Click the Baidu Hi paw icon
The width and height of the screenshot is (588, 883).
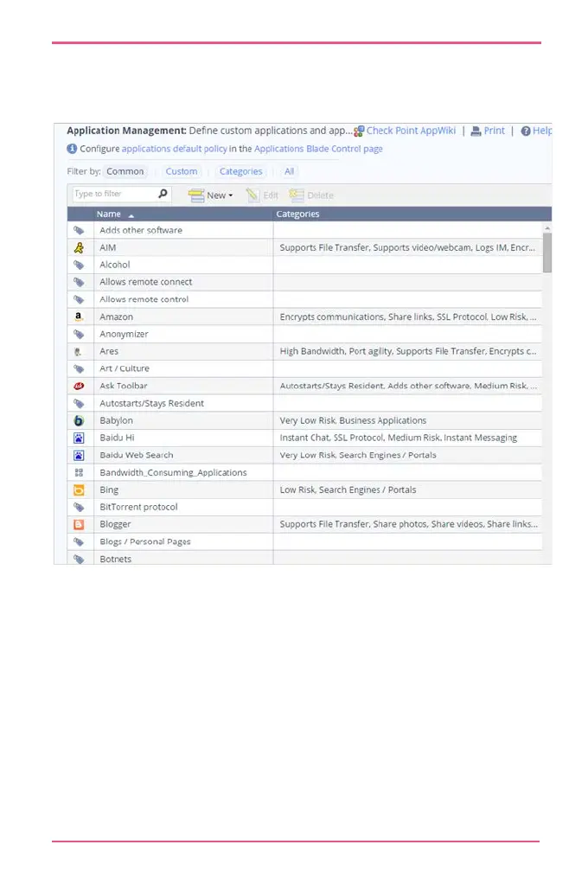click(x=79, y=438)
